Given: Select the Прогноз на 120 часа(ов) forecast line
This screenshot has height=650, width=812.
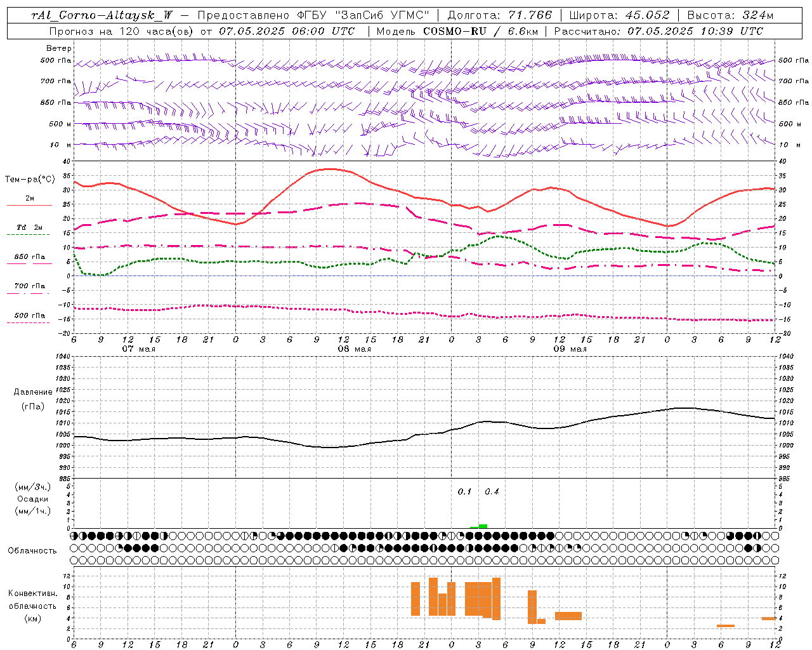Looking at the screenshot, I should coord(202,31).
